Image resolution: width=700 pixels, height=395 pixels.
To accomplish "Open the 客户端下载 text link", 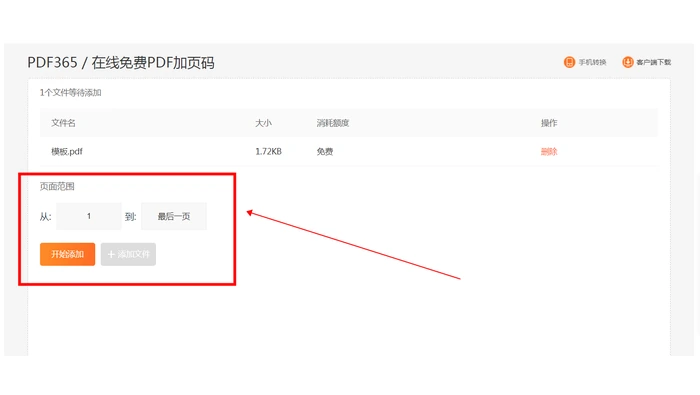I will pyautogui.click(x=654, y=62).
